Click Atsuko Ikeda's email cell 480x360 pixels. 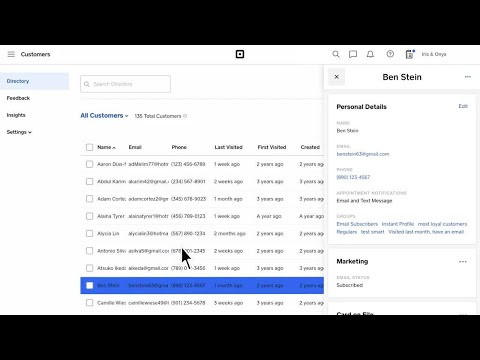(x=148, y=268)
